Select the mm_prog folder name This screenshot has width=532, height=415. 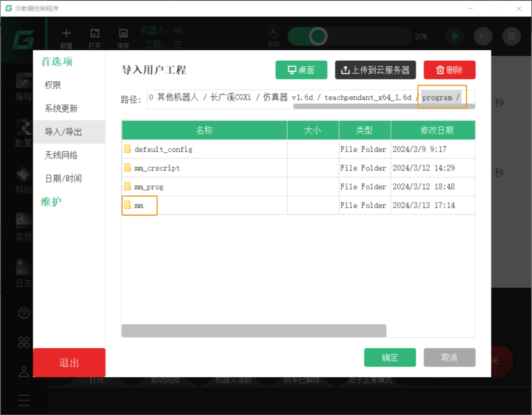(x=149, y=187)
